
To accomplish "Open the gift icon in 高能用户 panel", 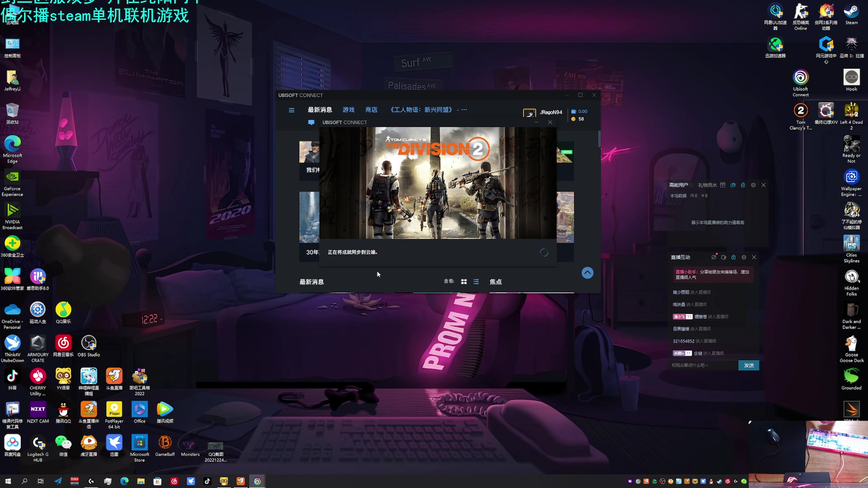I will click(723, 185).
